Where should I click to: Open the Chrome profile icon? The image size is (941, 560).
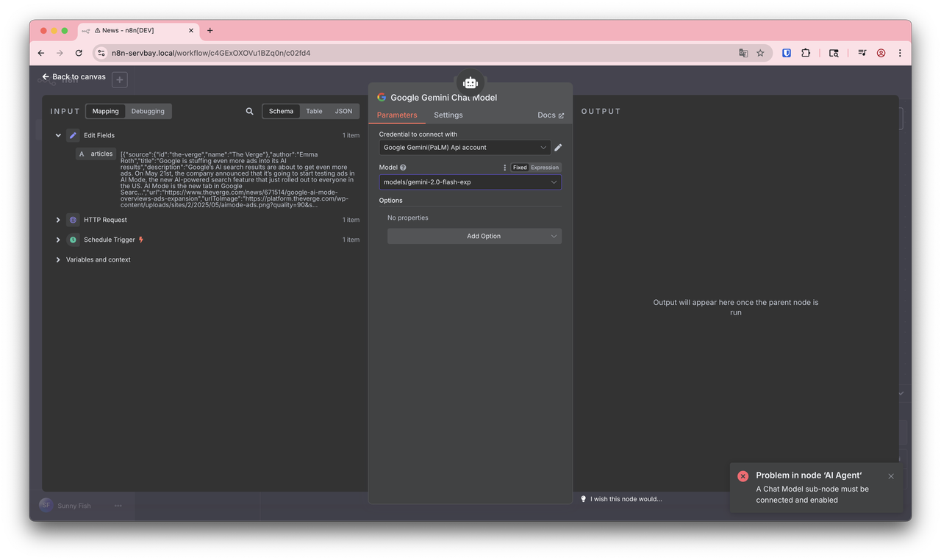881,53
